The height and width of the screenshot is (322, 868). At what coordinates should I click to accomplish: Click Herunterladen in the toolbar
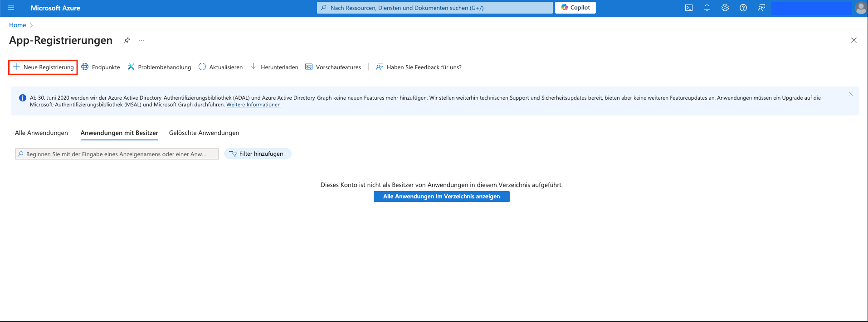pyautogui.click(x=274, y=67)
